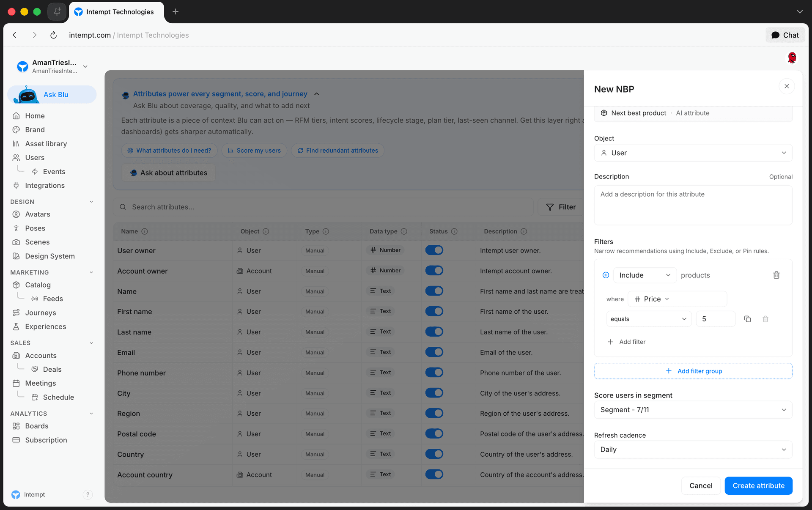Toggle status for Region attribute
The height and width of the screenshot is (510, 812).
(434, 413)
